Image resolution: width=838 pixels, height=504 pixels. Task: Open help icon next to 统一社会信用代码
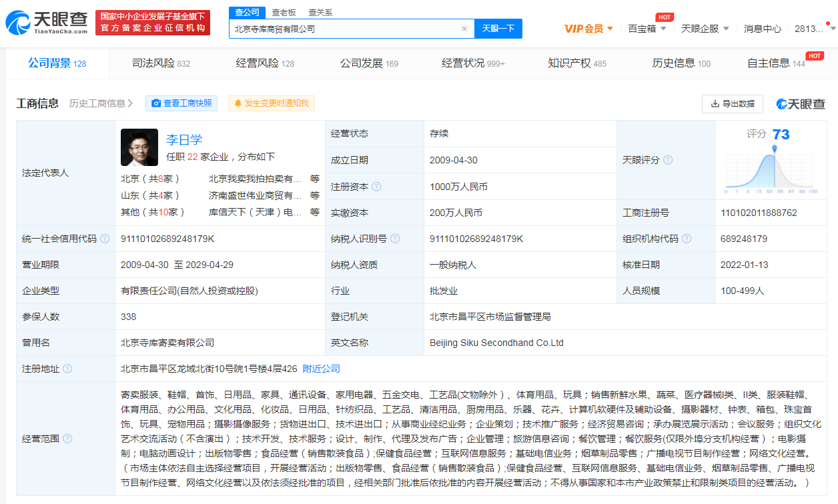coord(105,239)
